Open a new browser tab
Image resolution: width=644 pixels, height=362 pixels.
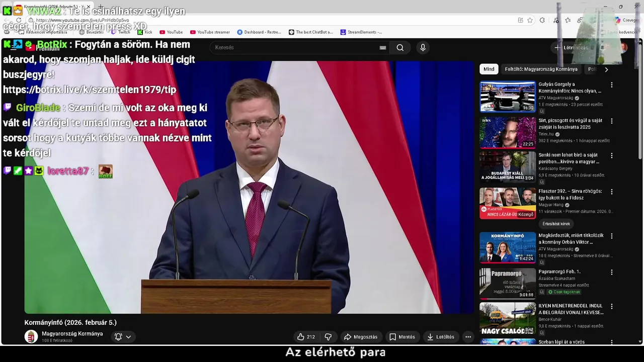coord(100,7)
